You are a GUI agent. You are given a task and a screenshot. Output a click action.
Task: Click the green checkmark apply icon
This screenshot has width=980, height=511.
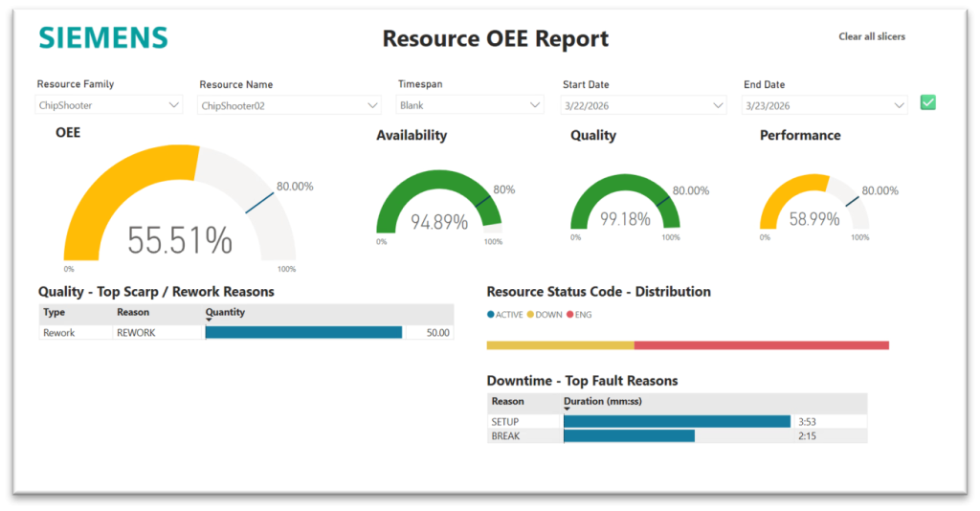[x=928, y=102]
